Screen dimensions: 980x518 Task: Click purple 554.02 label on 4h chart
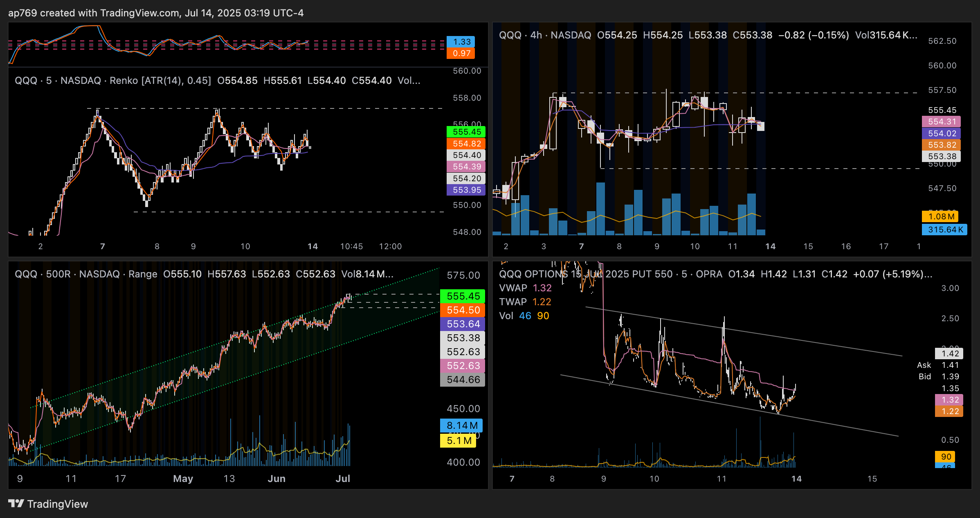coord(942,133)
